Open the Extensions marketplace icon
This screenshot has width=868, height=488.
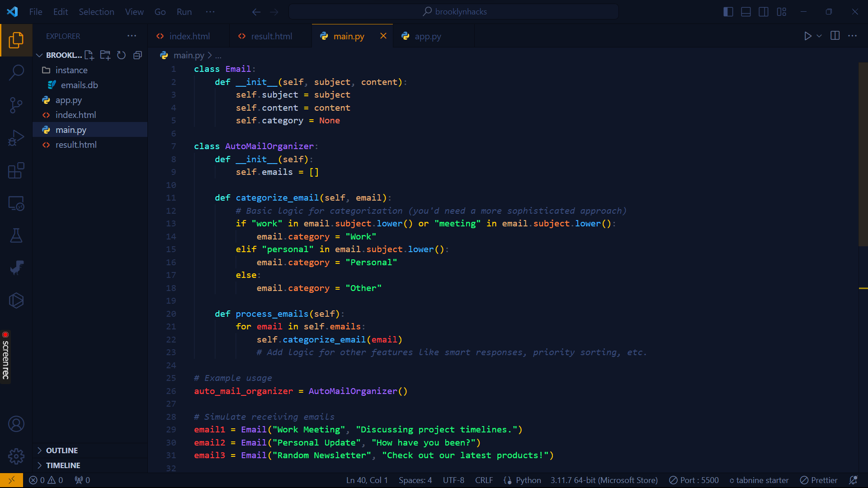click(x=16, y=171)
